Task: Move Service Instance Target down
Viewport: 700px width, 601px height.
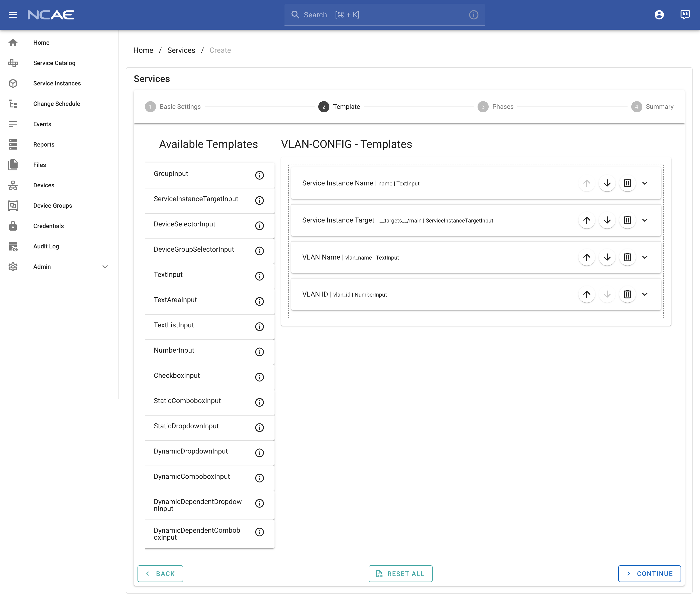Action: [607, 220]
